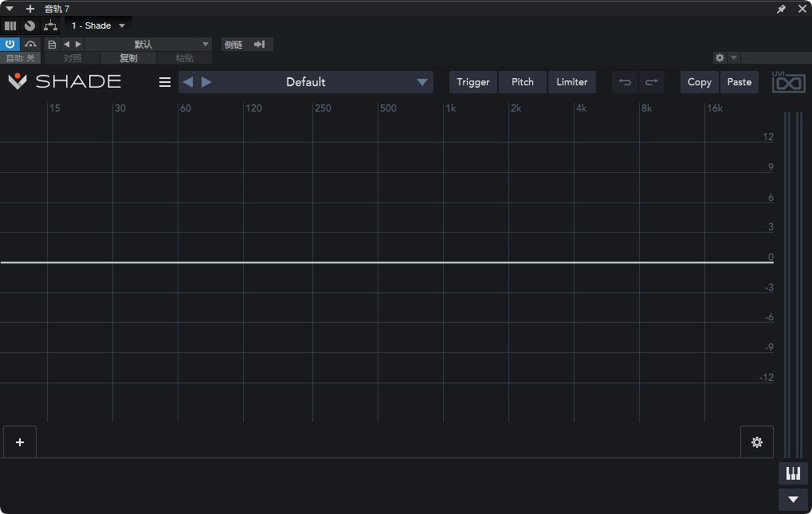Open the window menu triangle beside 音轨 7
Screen dimensions: 812x514
[10, 9]
